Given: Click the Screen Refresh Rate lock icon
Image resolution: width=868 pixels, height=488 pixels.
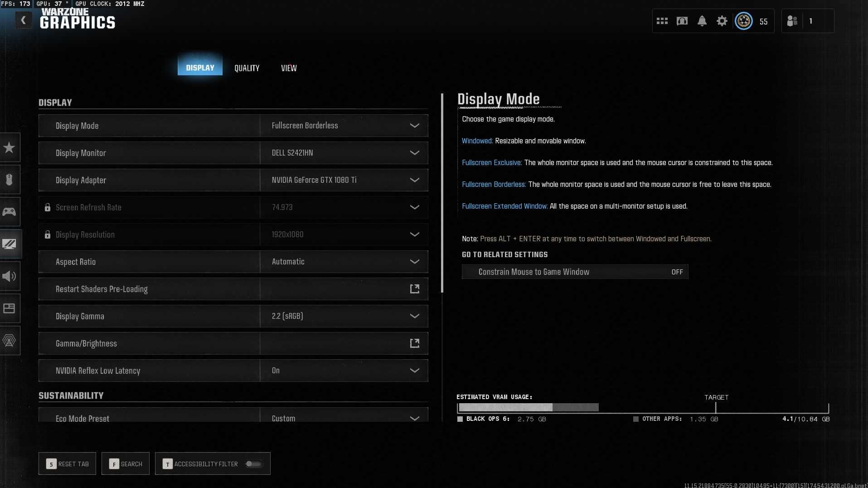Looking at the screenshot, I should 47,207.
